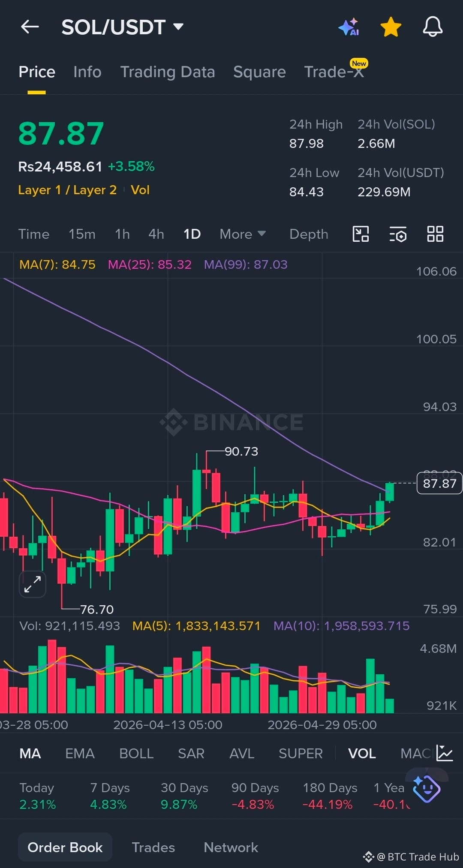Select the 1h timeframe
The height and width of the screenshot is (868, 463).
(122, 234)
